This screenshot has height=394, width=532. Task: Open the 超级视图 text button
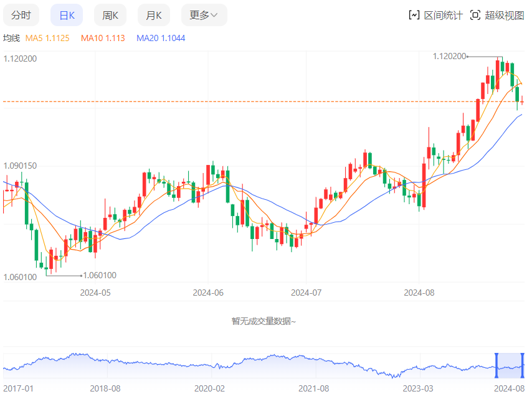505,16
